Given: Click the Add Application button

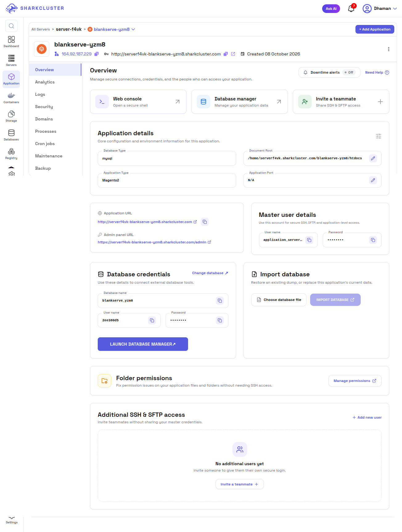Looking at the screenshot, I should tap(375, 29).
